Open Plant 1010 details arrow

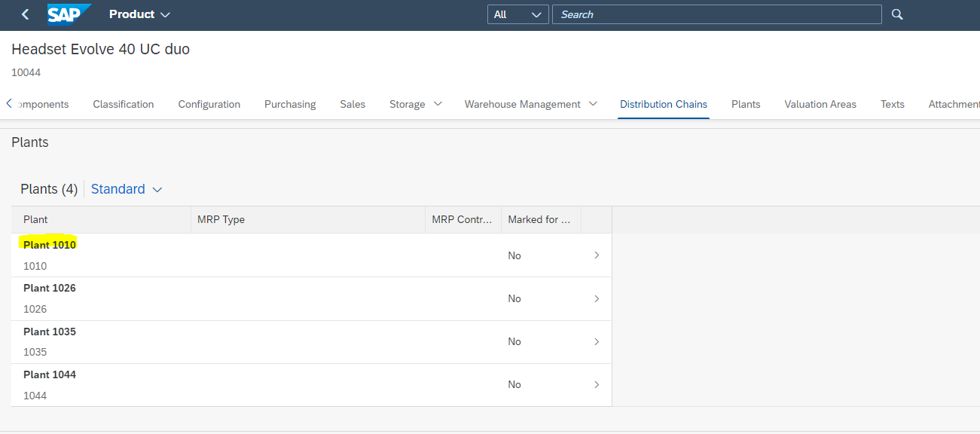[597, 255]
